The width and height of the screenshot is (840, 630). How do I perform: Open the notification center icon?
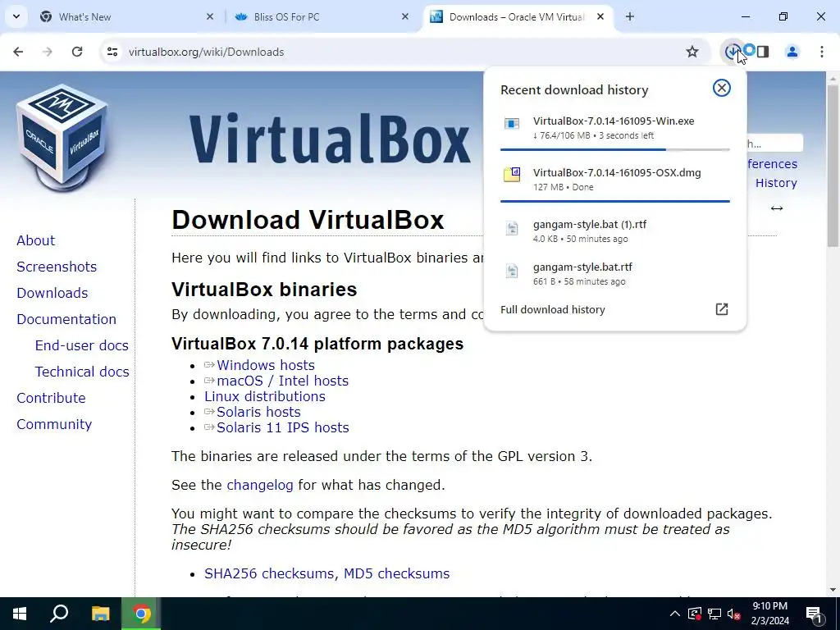tap(814, 614)
